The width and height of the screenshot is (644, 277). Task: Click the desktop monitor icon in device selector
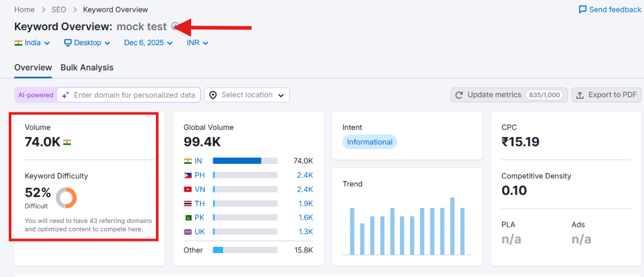(x=68, y=43)
